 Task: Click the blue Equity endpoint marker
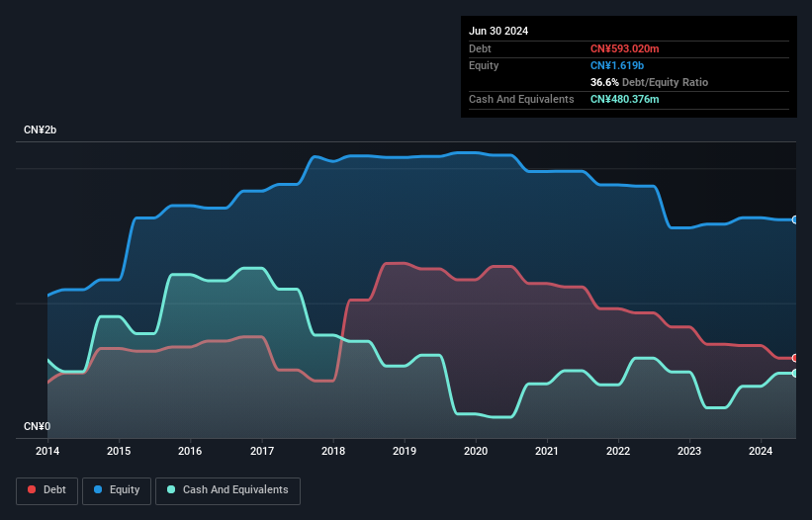pos(795,219)
